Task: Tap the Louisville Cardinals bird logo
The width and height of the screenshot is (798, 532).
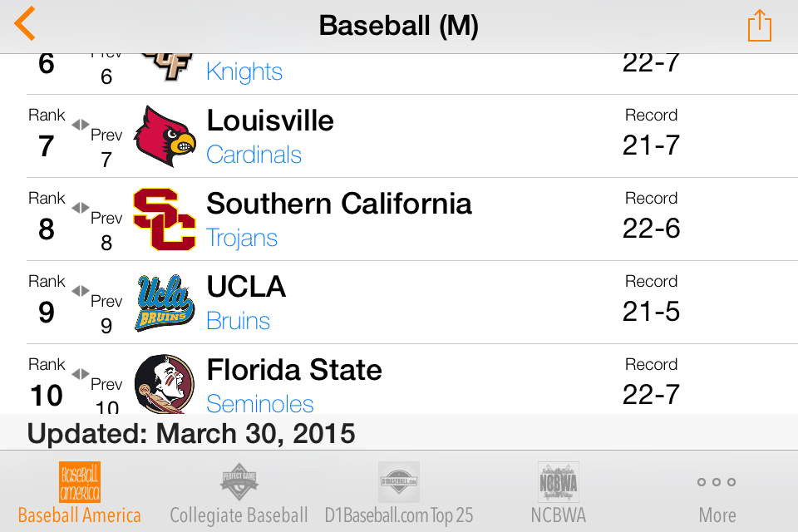Action: [165, 136]
